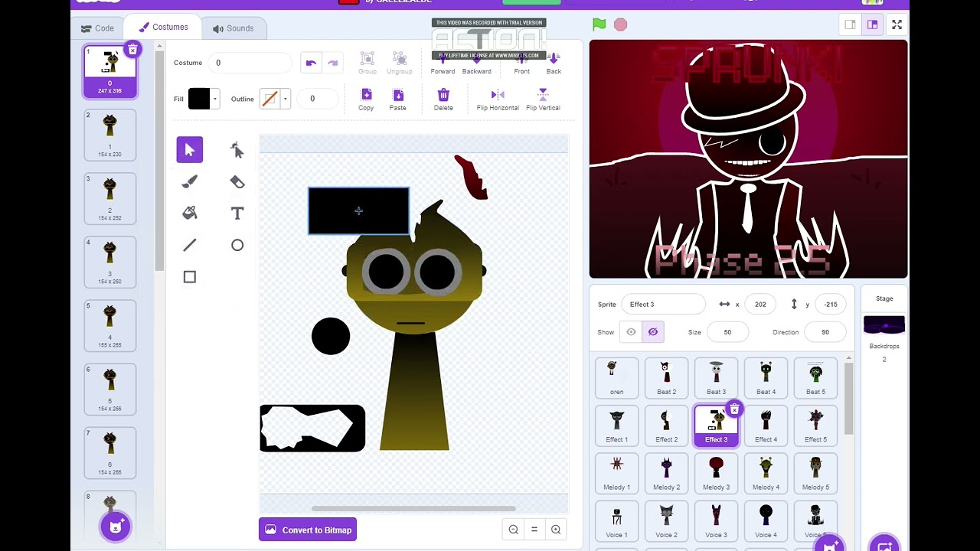Edit the sprite Direction field

[825, 332]
